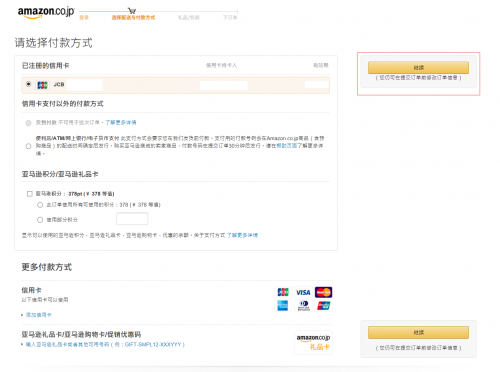Open the amazon.co.jp logo home link
The image size is (500, 372).
click(x=46, y=12)
